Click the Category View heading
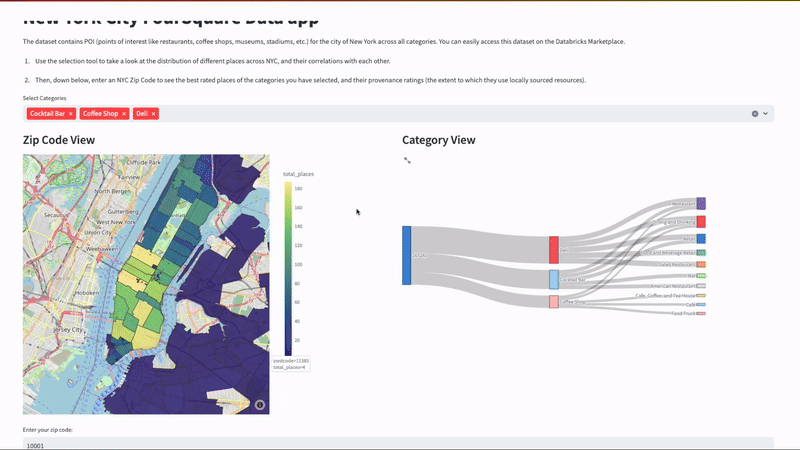 click(439, 140)
